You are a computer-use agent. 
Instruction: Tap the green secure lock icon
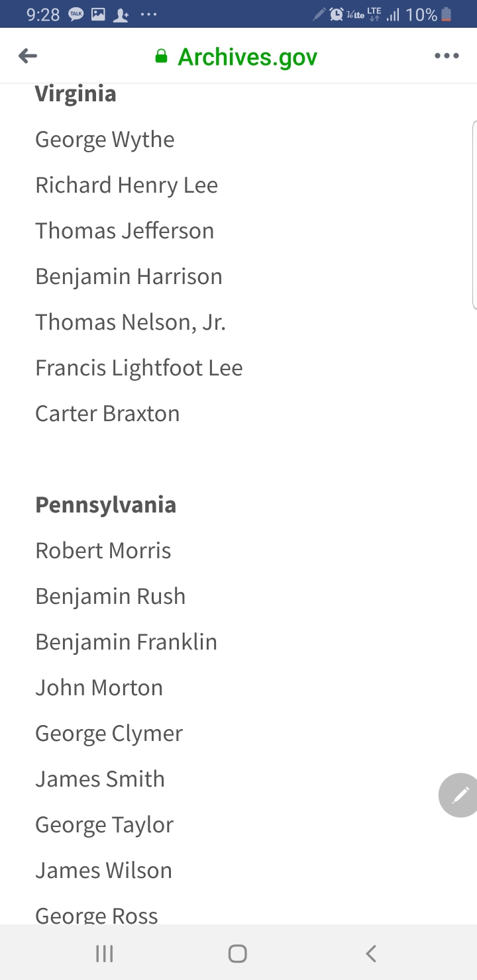pos(161,56)
